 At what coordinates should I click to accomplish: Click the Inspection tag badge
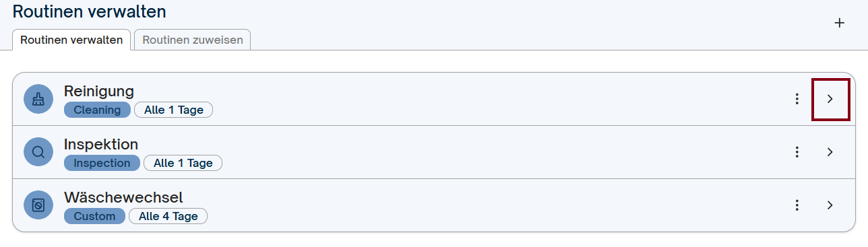(102, 163)
